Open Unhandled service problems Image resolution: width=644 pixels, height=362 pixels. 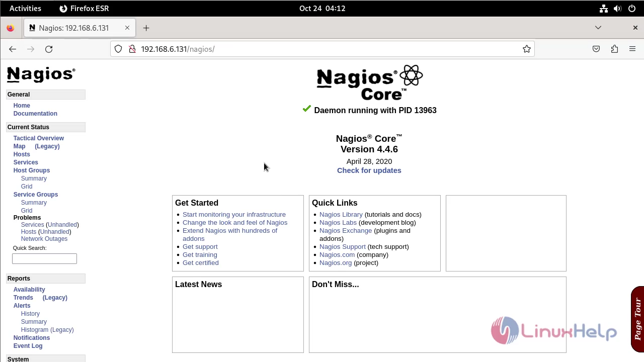pyautogui.click(x=62, y=225)
